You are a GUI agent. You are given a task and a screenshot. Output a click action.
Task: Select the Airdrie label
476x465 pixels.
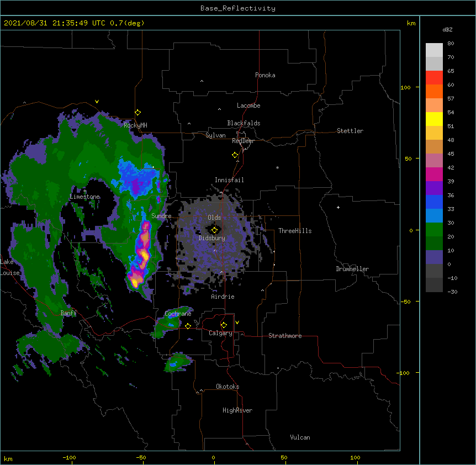pos(223,297)
